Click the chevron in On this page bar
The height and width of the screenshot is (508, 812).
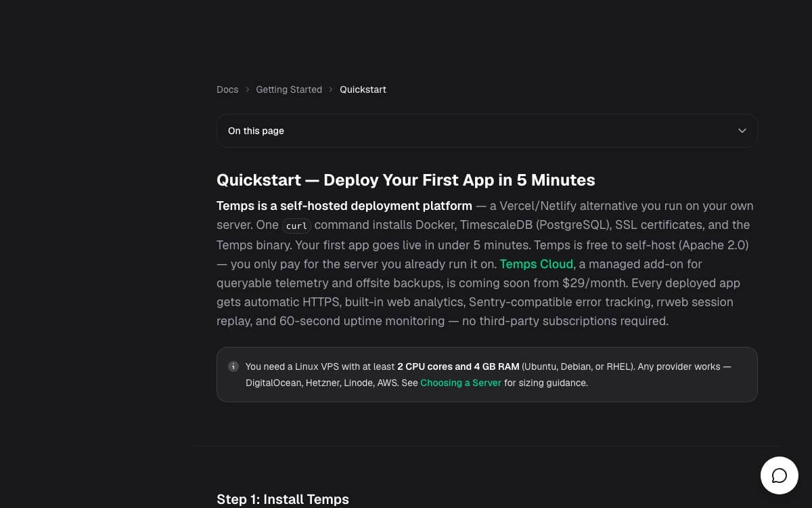point(742,131)
